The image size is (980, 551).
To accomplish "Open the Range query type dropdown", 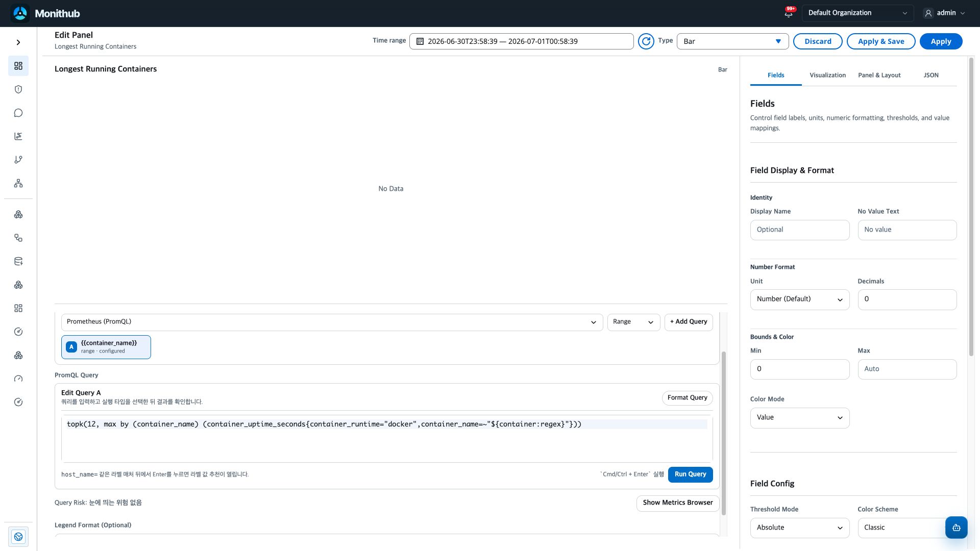I will [x=633, y=322].
